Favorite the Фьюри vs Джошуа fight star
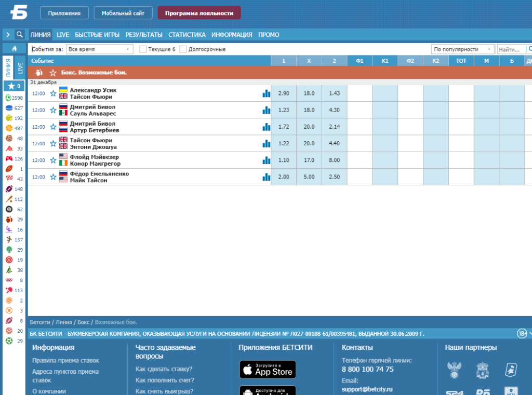 [53, 143]
